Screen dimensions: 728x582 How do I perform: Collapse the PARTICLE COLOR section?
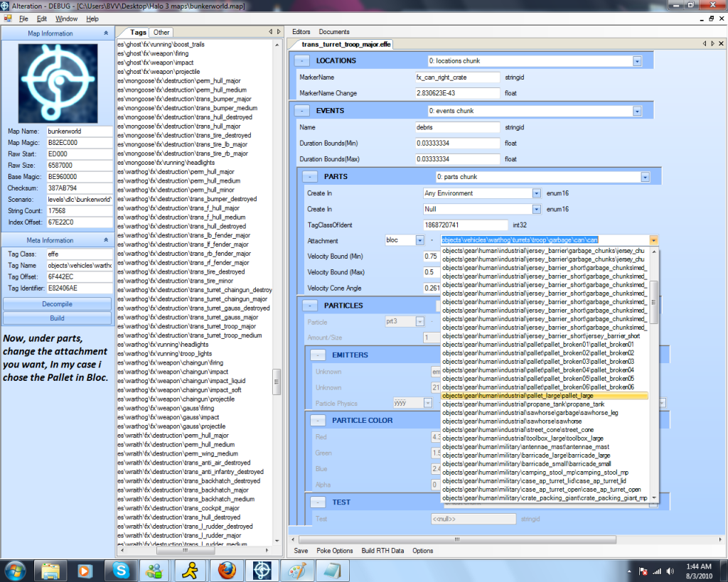tap(318, 421)
